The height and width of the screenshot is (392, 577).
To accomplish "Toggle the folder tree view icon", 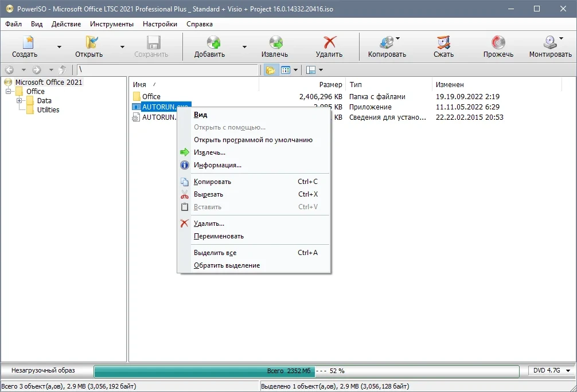I will 271,70.
